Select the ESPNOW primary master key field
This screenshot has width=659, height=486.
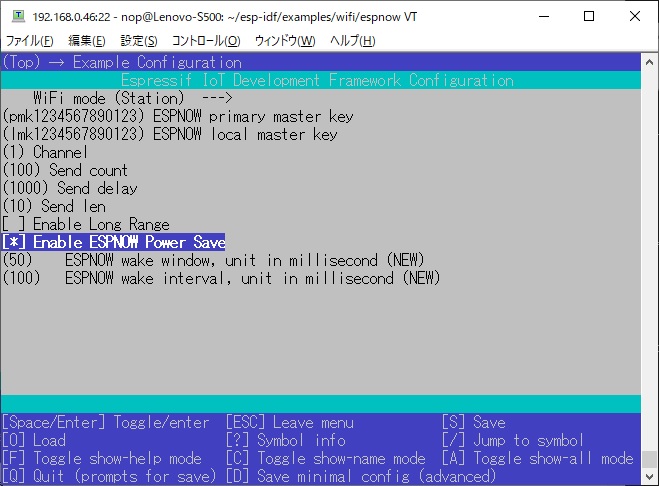coord(178,117)
